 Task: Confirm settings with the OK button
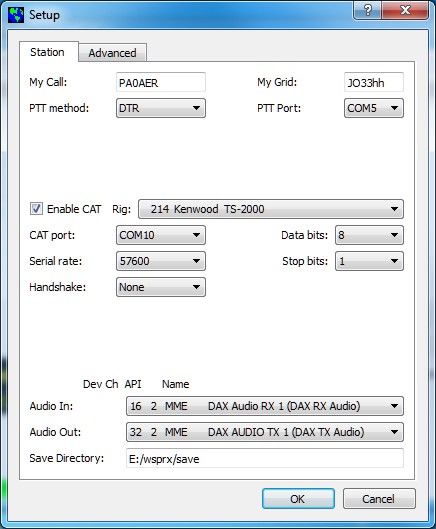point(298,499)
